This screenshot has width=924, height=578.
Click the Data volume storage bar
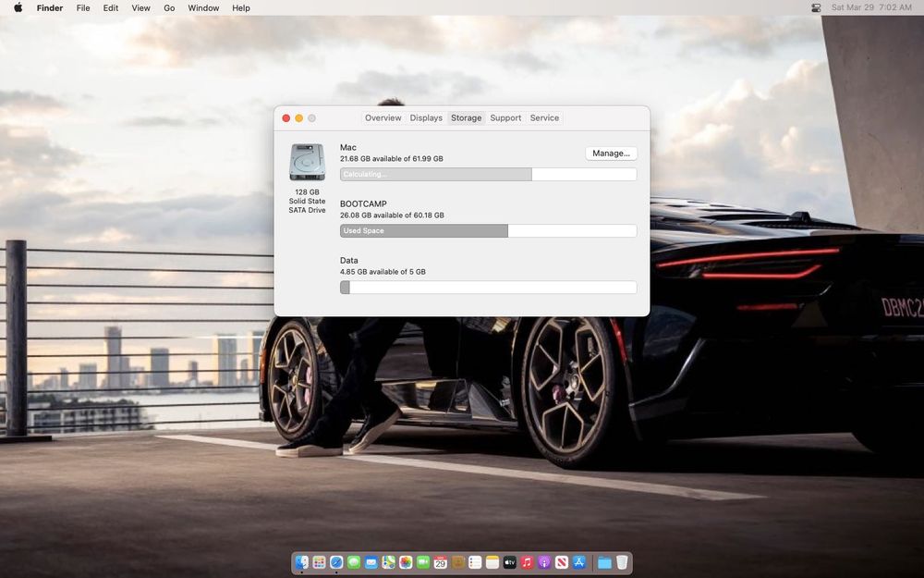pyautogui.click(x=488, y=288)
